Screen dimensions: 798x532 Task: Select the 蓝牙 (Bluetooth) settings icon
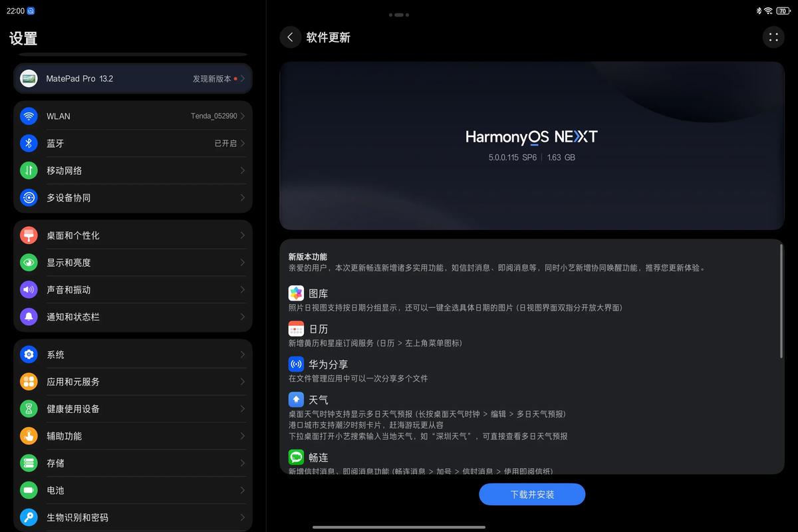coord(29,143)
